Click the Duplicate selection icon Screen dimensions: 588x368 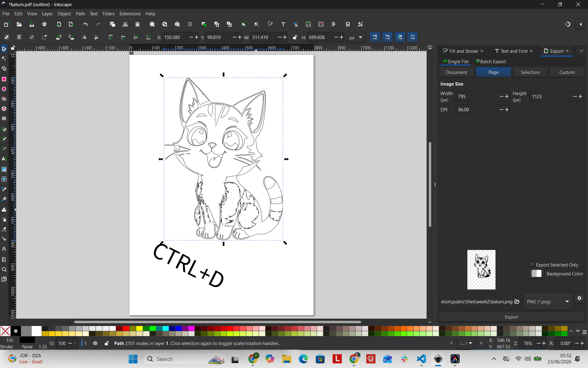pos(204,24)
